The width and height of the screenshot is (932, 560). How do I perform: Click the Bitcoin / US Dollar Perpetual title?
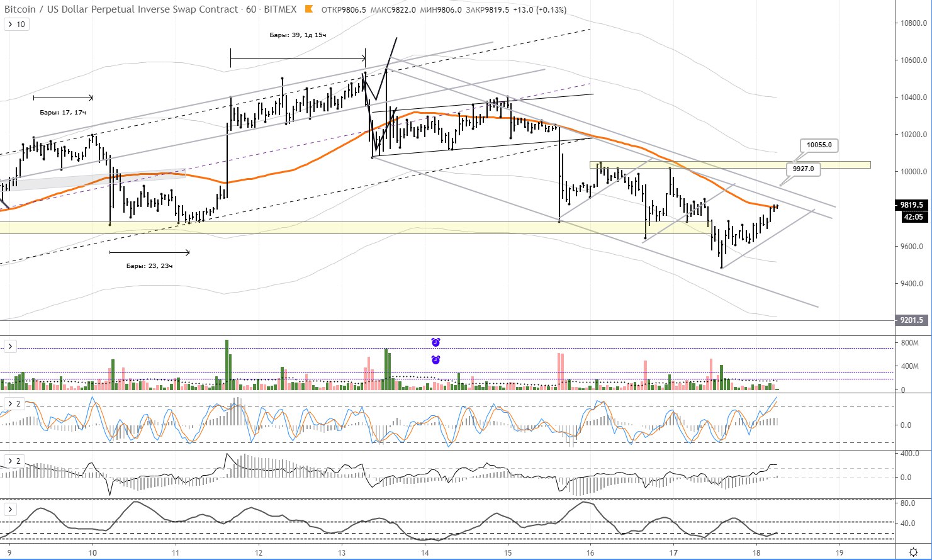[x=121, y=9]
